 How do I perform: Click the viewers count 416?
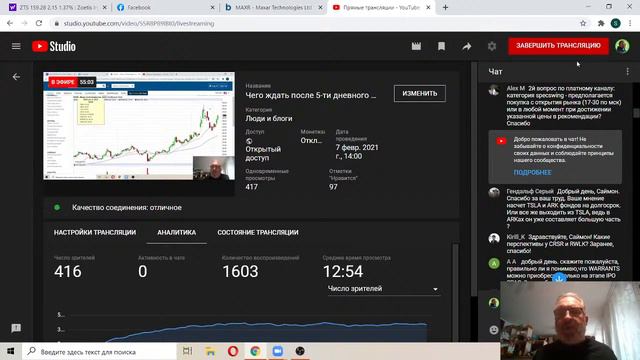click(x=68, y=271)
